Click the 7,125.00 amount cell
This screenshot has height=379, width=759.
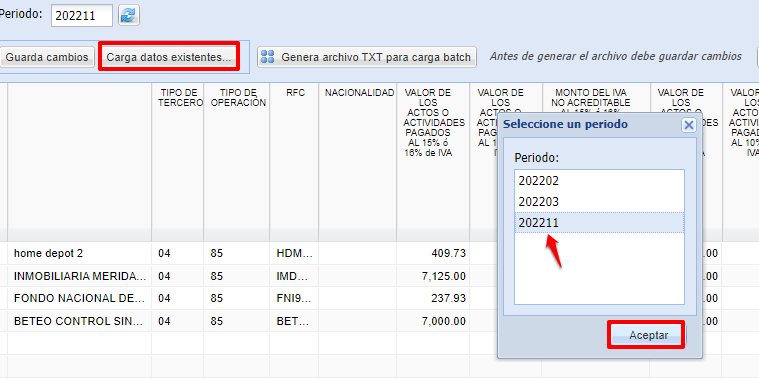tap(433, 276)
